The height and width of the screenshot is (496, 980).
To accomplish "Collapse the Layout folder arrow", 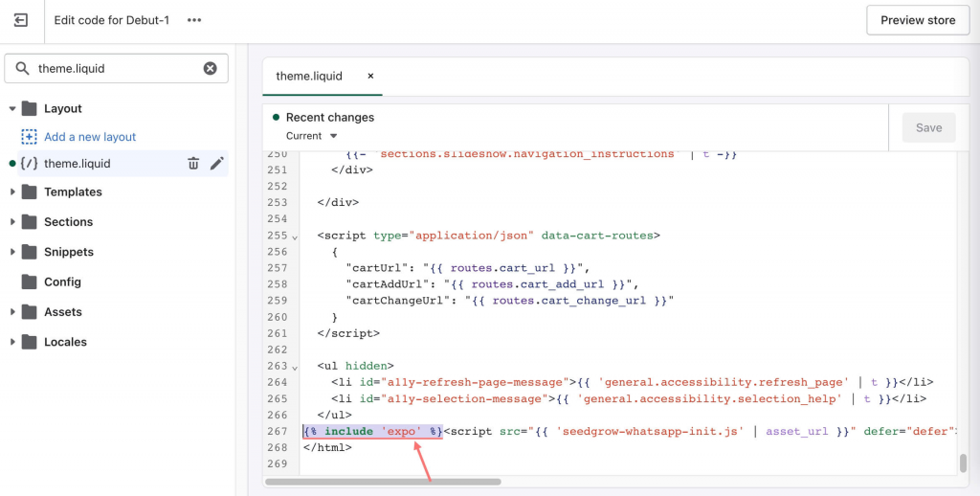I will point(11,109).
